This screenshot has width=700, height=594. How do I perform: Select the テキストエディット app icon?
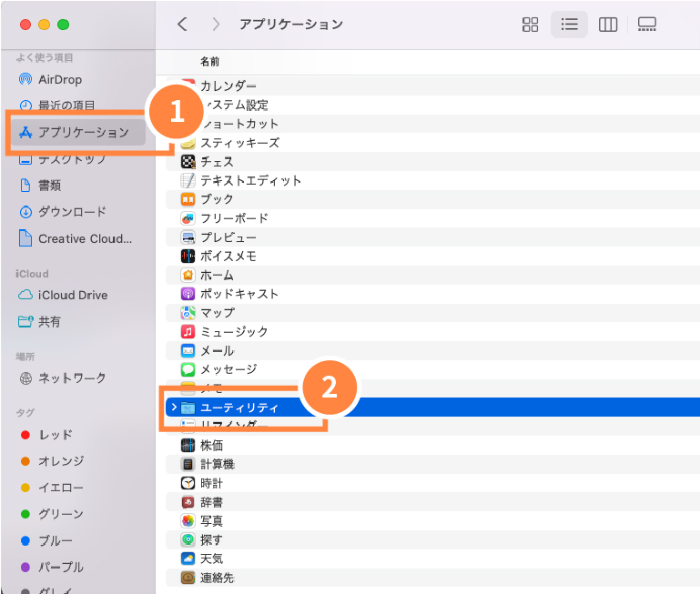click(188, 180)
